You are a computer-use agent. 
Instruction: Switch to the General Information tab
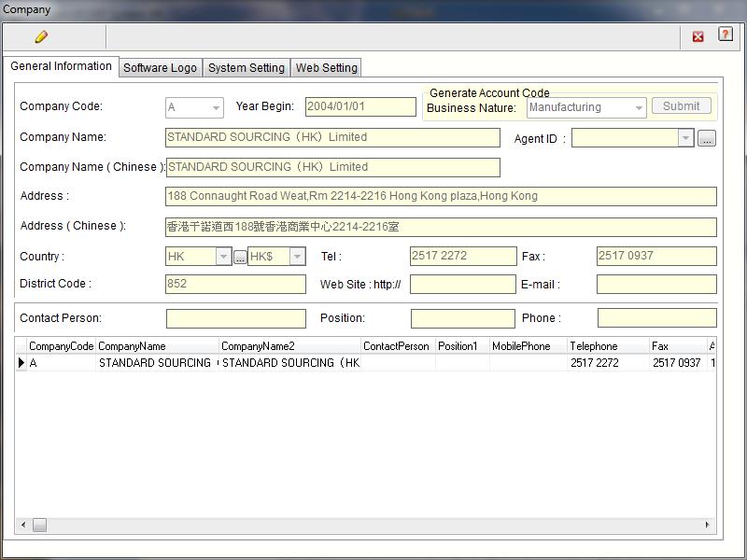[x=61, y=66]
